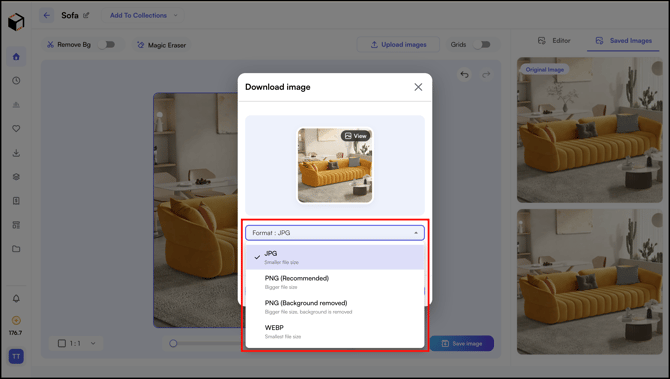Open the 1:1 aspect ratio dropdown
Image resolution: width=670 pixels, height=379 pixels.
point(76,343)
